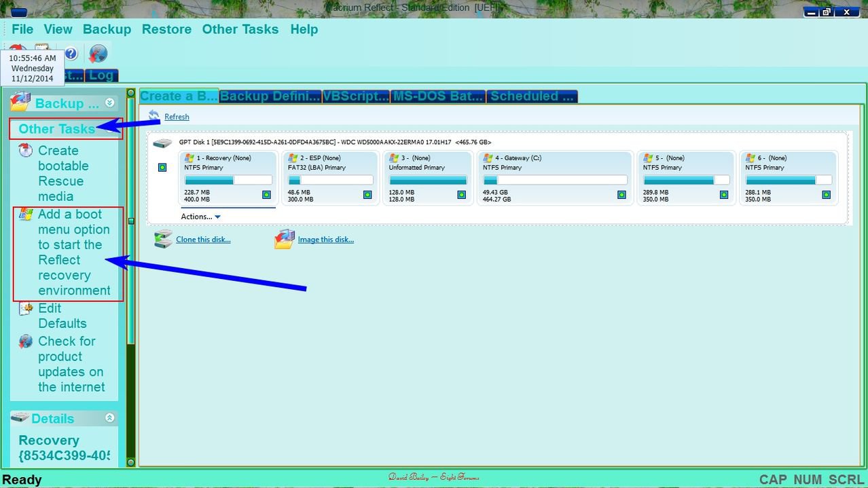Toggle checkbox for partition 5 (289.8 MB)
The image size is (868, 488).
[x=724, y=195]
